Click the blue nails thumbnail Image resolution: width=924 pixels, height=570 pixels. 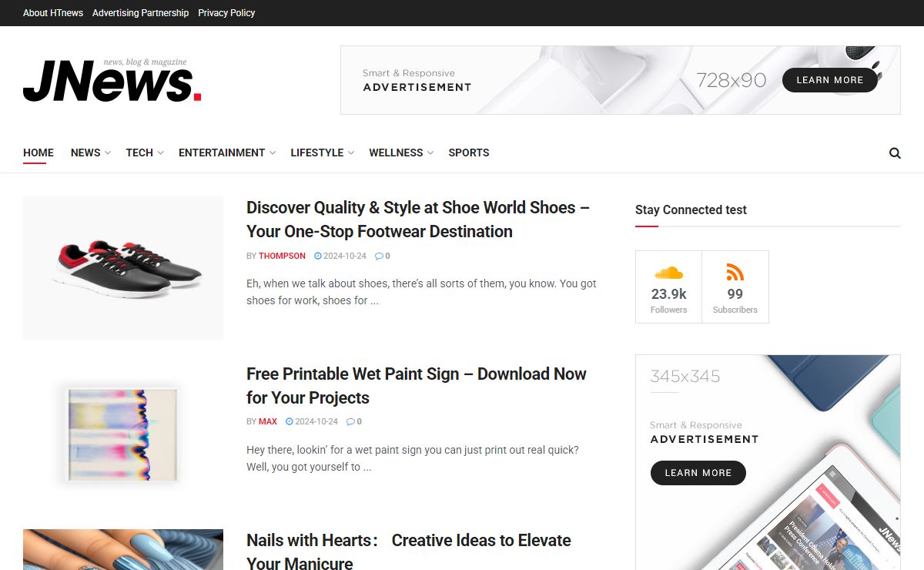click(123, 549)
